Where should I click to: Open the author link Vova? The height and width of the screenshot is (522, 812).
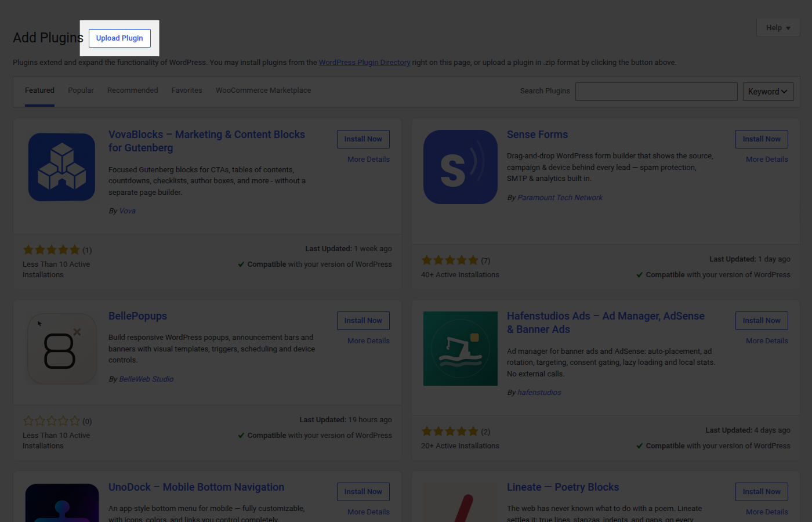tap(127, 211)
